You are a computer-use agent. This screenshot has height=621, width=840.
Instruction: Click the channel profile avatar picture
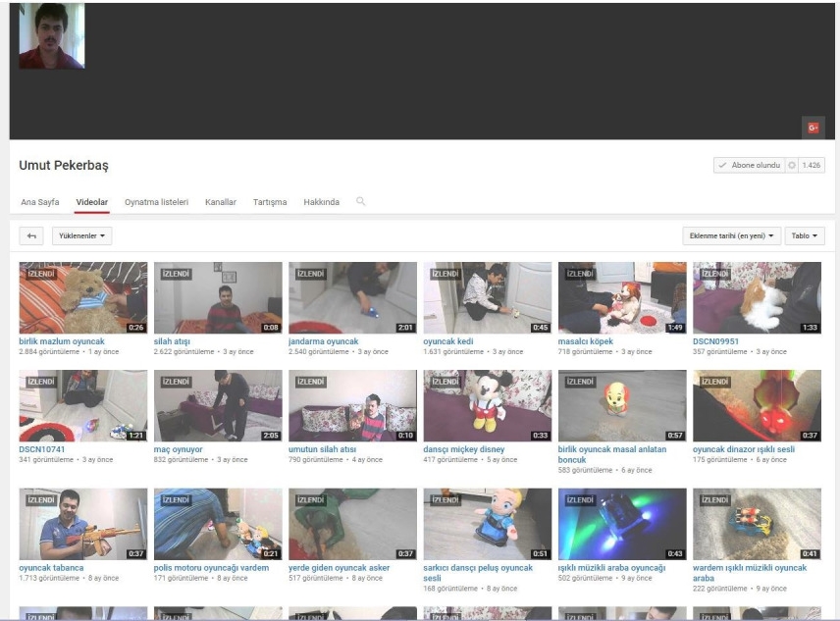click(x=52, y=35)
